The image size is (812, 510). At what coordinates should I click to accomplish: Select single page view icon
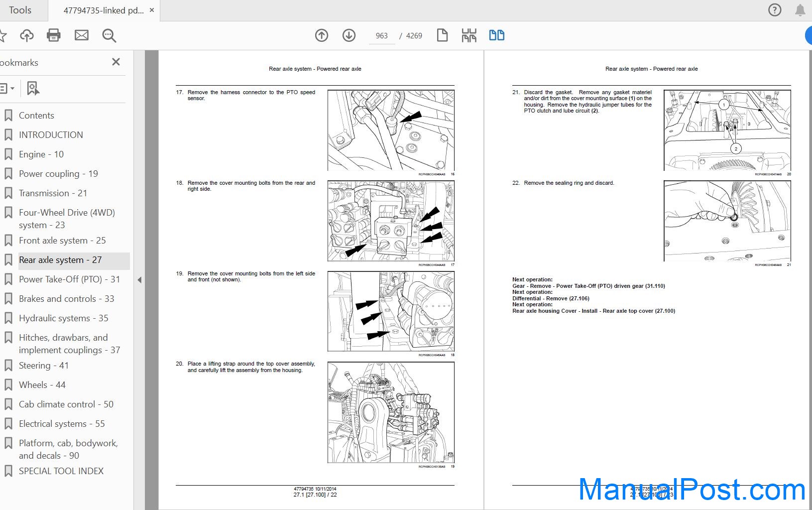click(x=442, y=35)
